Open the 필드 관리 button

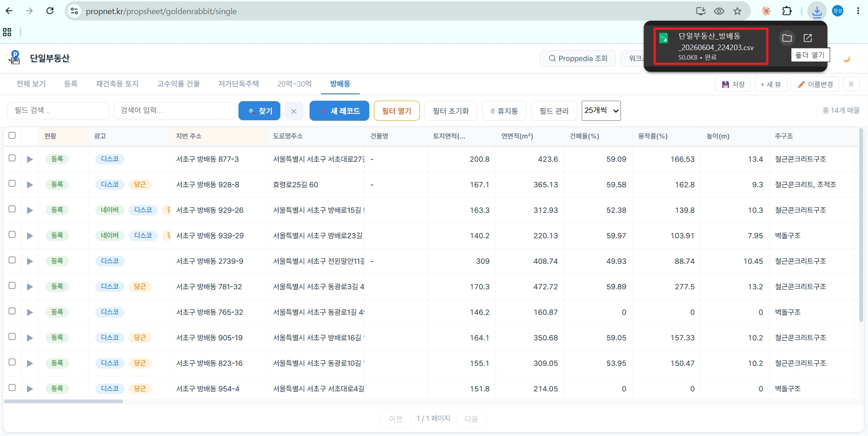pos(554,111)
